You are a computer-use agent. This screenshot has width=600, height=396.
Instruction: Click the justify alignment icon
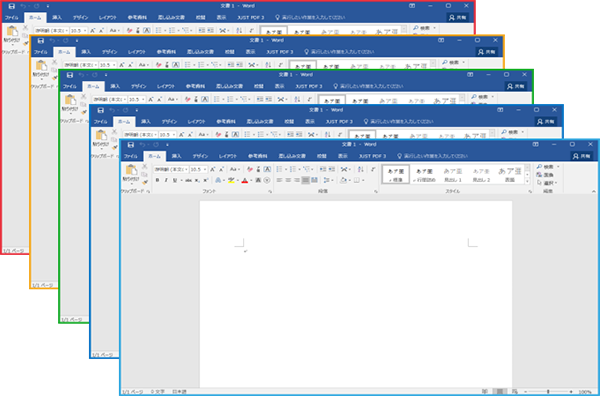pos(305,180)
